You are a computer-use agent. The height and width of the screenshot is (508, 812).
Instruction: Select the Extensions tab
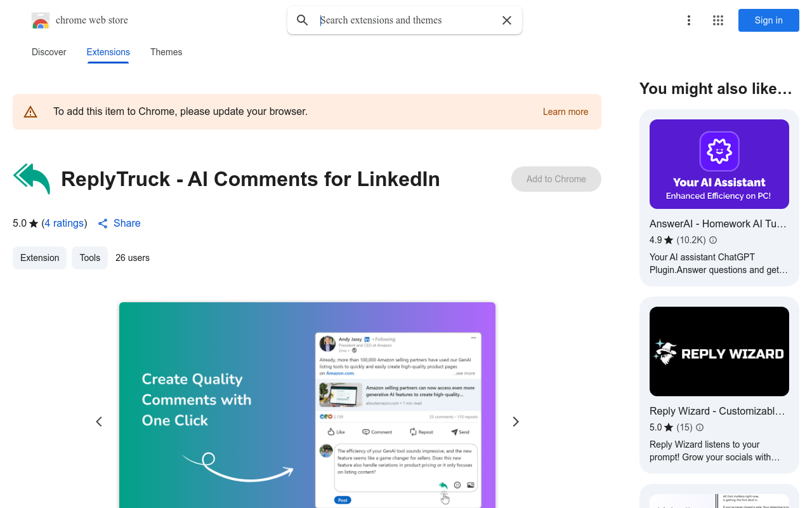pos(108,52)
